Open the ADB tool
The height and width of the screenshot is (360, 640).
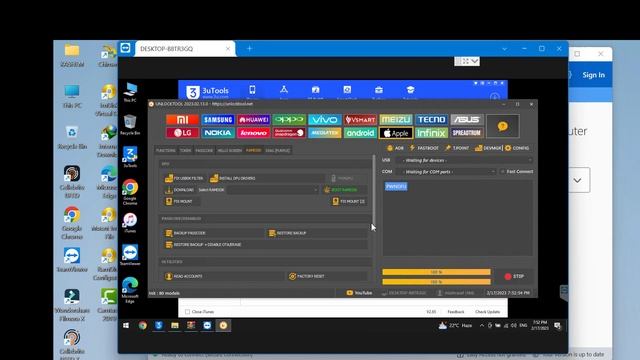[395, 148]
